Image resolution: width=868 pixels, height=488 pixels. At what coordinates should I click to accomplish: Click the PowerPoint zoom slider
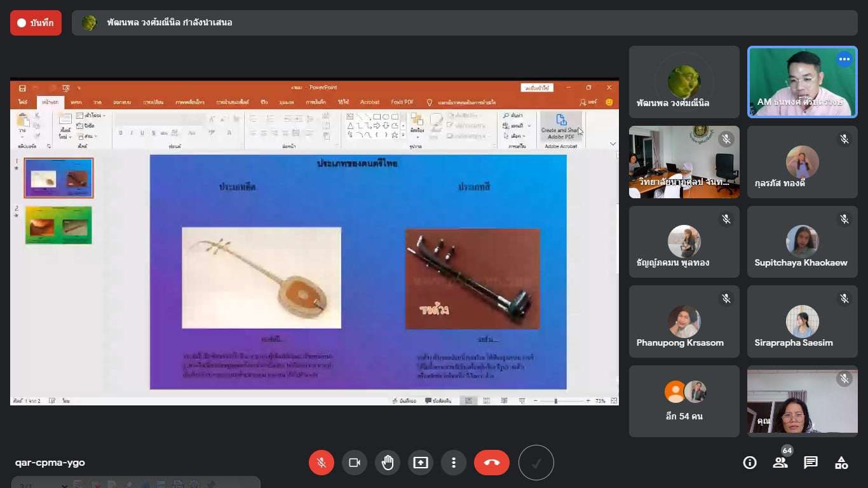pos(556,401)
